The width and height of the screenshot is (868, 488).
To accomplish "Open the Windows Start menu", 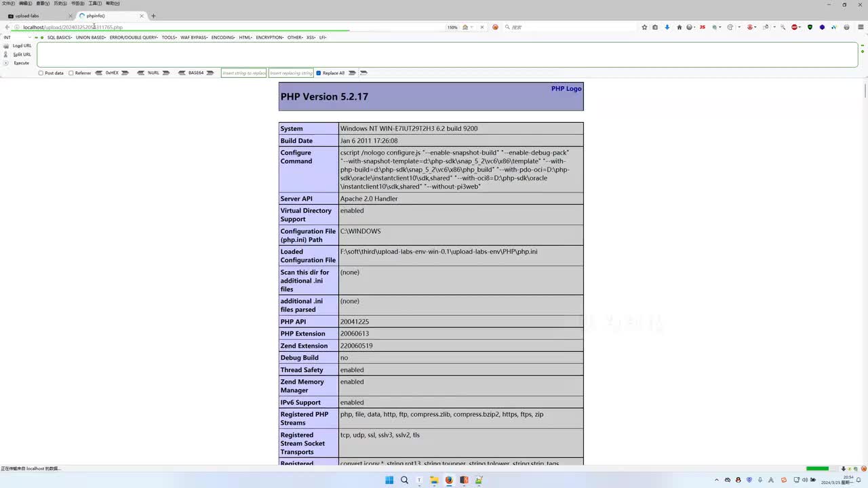I will pyautogui.click(x=389, y=480).
